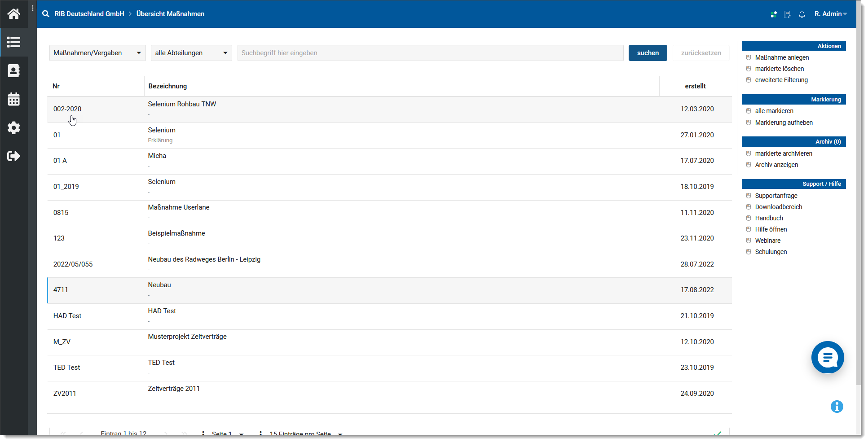The width and height of the screenshot is (868, 442).
Task: Open the contacts address book icon
Action: pos(13,71)
